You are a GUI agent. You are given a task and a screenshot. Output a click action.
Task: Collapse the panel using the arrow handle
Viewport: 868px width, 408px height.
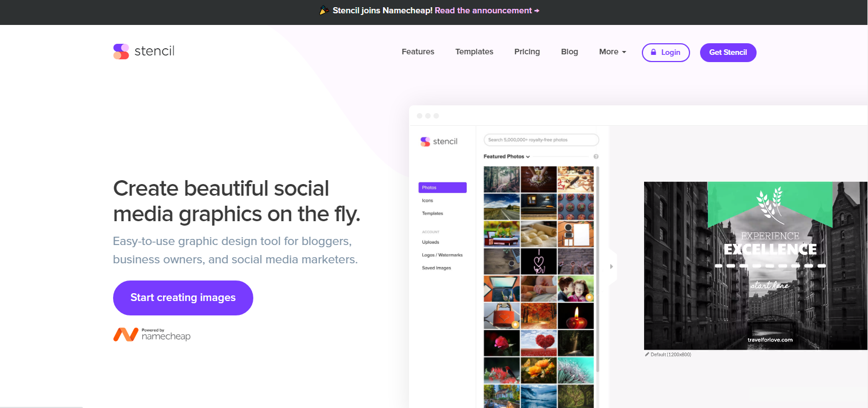611,267
